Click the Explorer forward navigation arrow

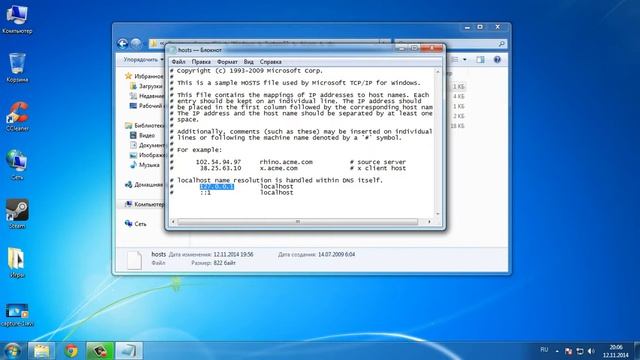[136, 43]
